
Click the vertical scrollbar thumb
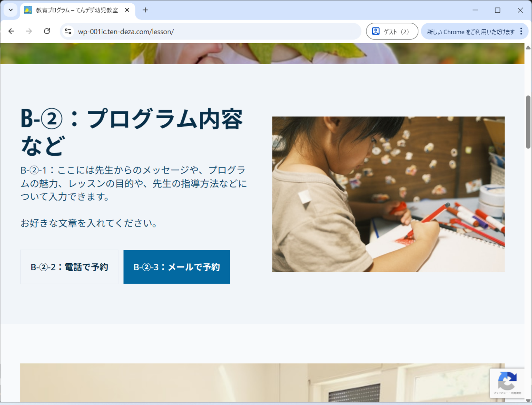(528, 122)
